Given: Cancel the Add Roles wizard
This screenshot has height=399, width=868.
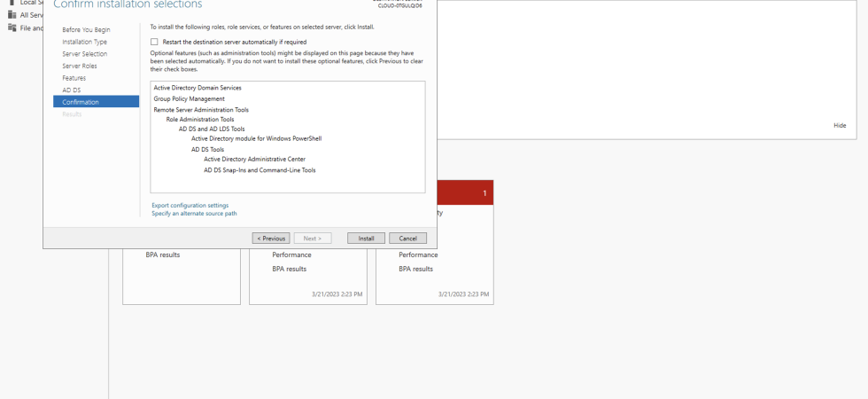Looking at the screenshot, I should (x=408, y=239).
